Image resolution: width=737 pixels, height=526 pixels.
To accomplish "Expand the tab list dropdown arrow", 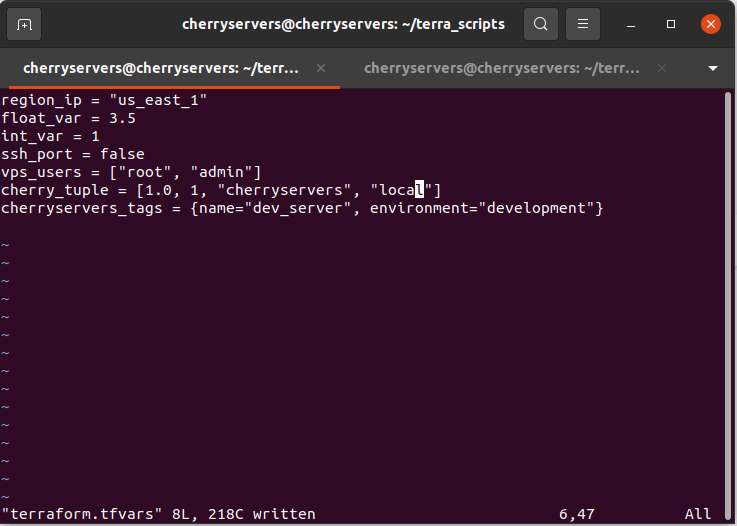I will 713,69.
